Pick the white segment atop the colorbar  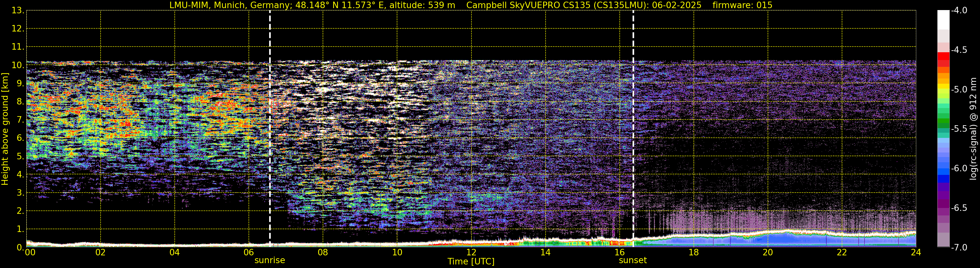(x=944, y=20)
